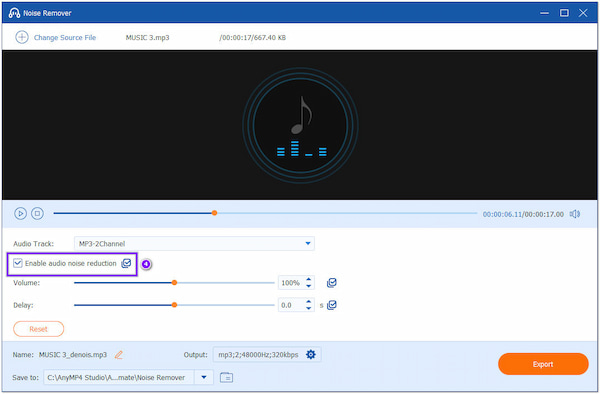The image size is (600, 394).
Task: Click the MUSIC 3.mp3 file name
Action: click(x=147, y=37)
